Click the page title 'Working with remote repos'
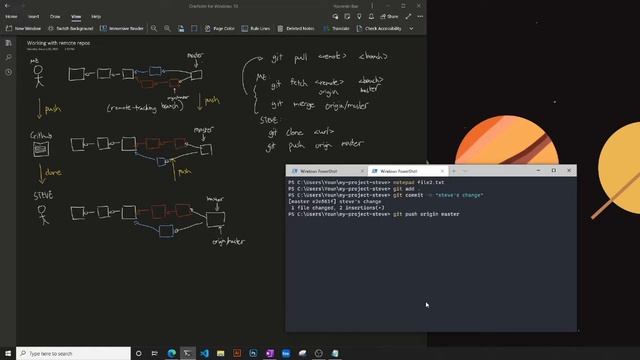 point(59,43)
